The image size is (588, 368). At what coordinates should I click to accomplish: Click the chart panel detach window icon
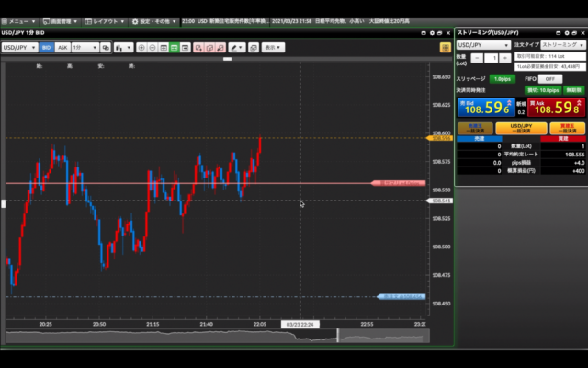pos(440,33)
